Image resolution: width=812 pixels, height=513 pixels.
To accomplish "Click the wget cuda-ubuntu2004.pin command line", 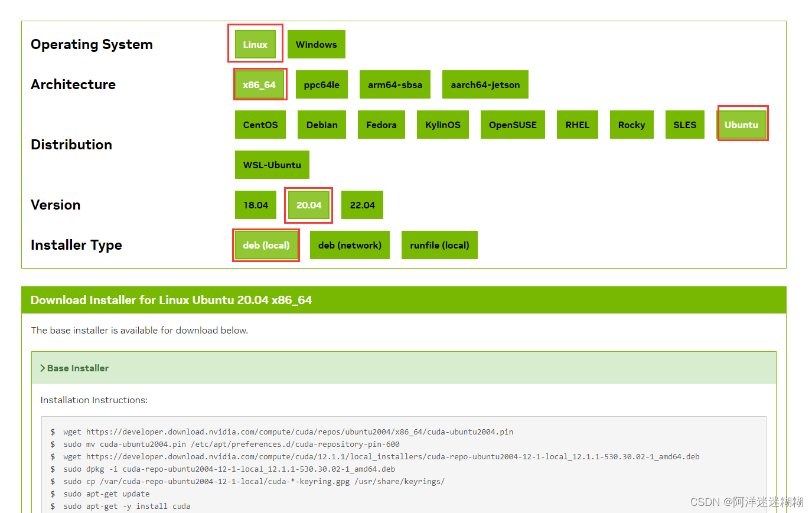I will [x=288, y=432].
